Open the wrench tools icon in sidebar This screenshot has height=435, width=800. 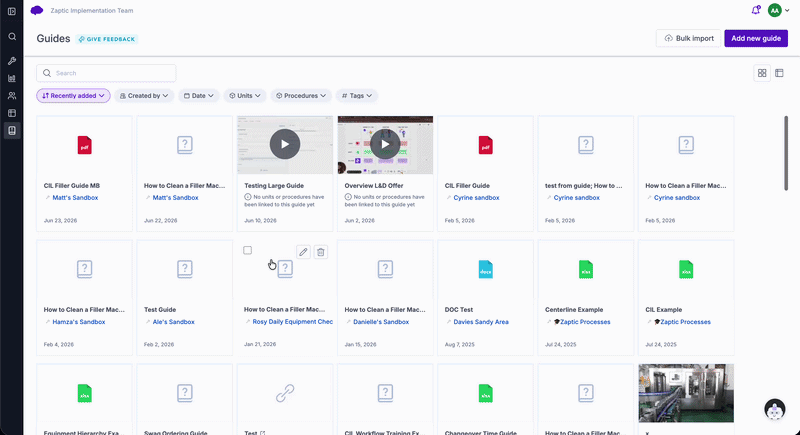[12, 61]
